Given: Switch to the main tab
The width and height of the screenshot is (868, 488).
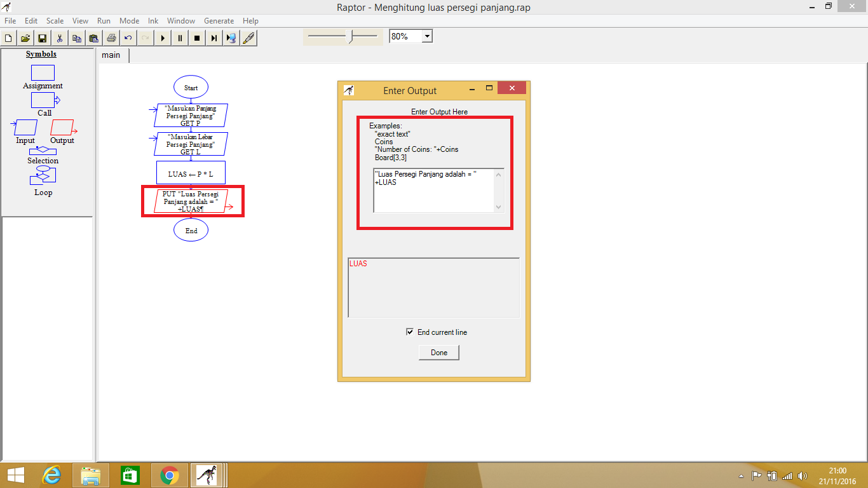Looking at the screenshot, I should pos(112,55).
